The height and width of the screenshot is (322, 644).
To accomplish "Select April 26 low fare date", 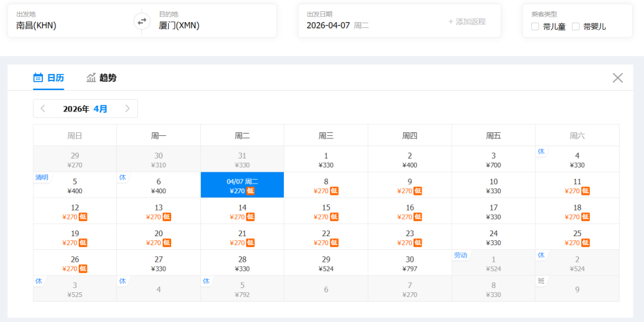I will [x=75, y=262].
